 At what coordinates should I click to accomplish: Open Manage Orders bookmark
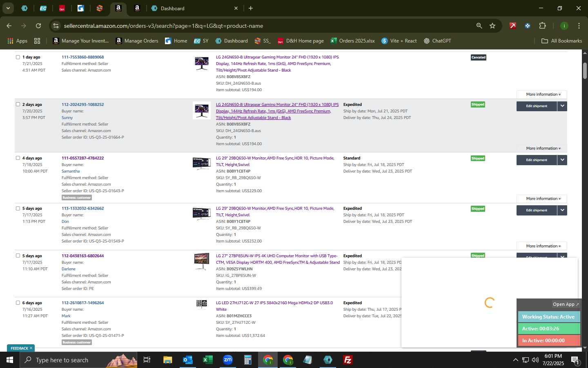(x=137, y=41)
